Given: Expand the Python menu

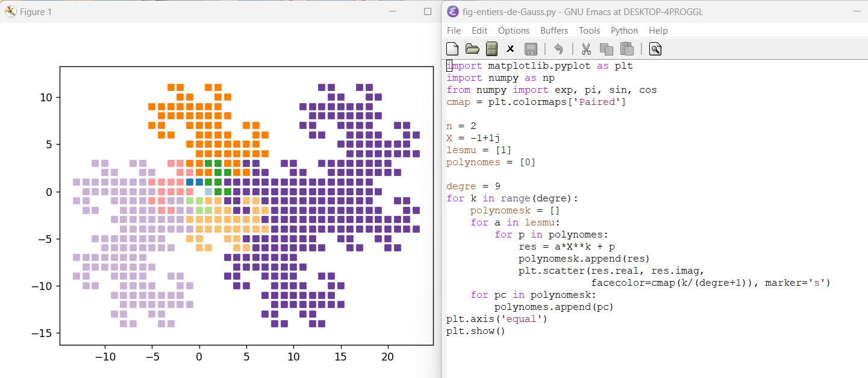Looking at the screenshot, I should coord(624,31).
